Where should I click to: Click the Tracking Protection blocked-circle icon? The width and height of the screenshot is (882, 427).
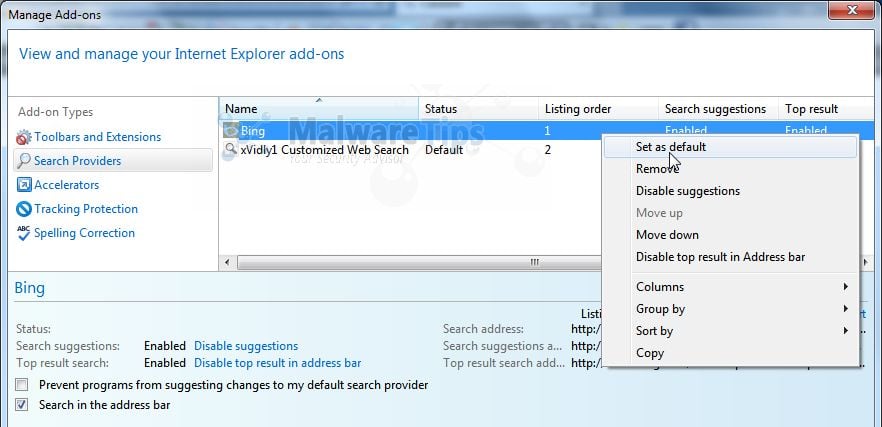click(x=24, y=209)
